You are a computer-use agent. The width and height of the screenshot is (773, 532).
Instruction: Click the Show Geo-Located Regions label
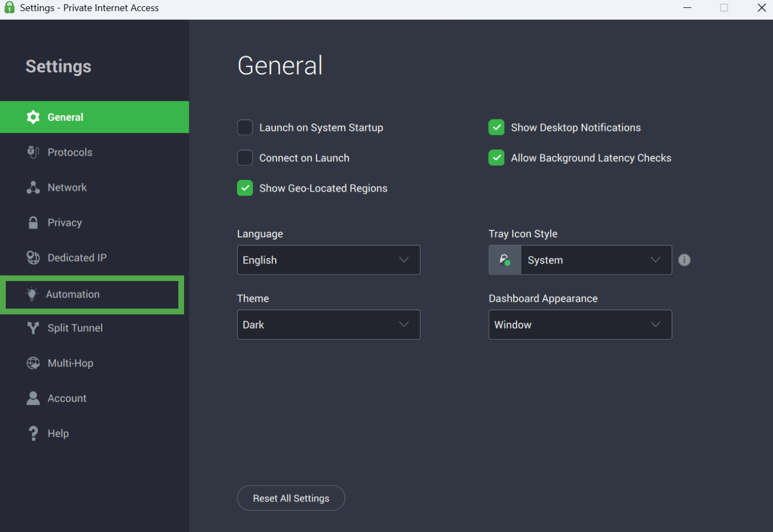(323, 188)
